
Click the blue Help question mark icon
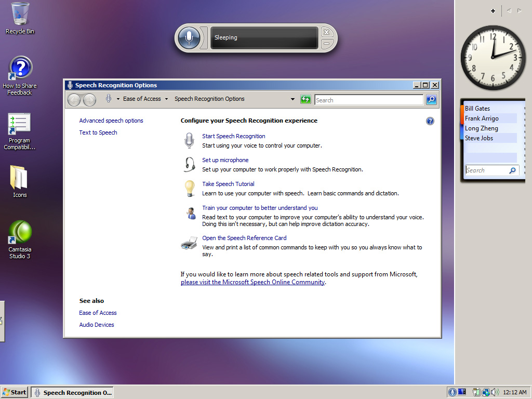tap(430, 121)
